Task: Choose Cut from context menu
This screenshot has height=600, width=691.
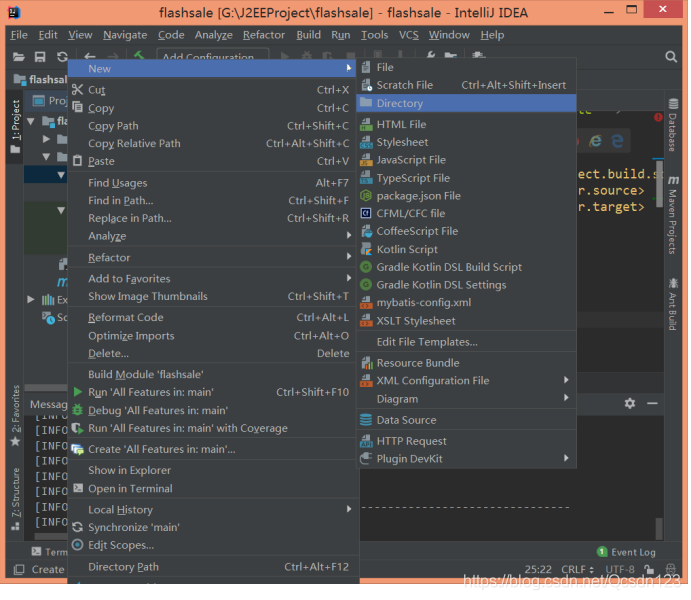Action: [212, 90]
